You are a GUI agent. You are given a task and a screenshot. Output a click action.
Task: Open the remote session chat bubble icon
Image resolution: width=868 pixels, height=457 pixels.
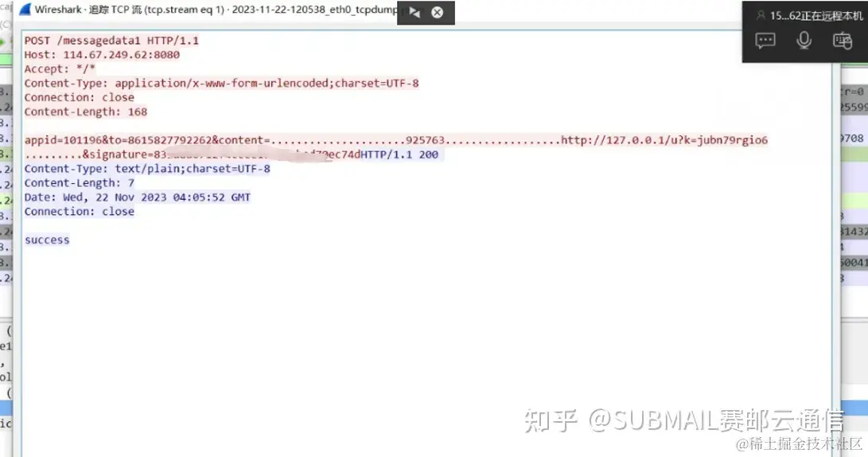click(765, 41)
